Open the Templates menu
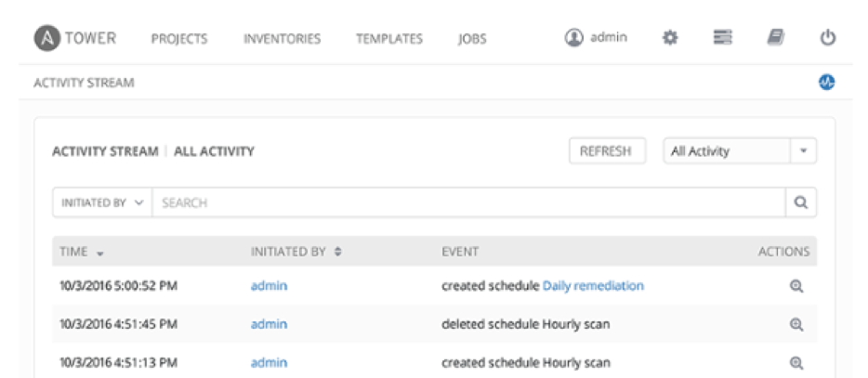Viewport: 868px width, 378px height. point(389,39)
